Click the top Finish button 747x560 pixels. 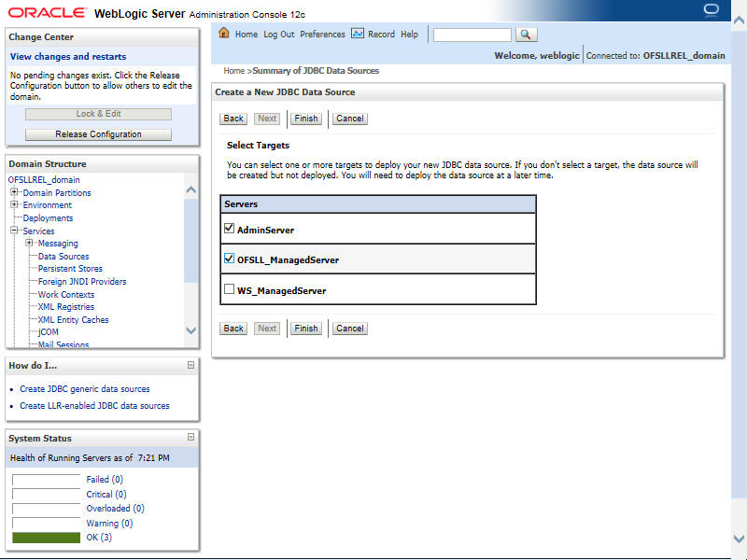306,119
